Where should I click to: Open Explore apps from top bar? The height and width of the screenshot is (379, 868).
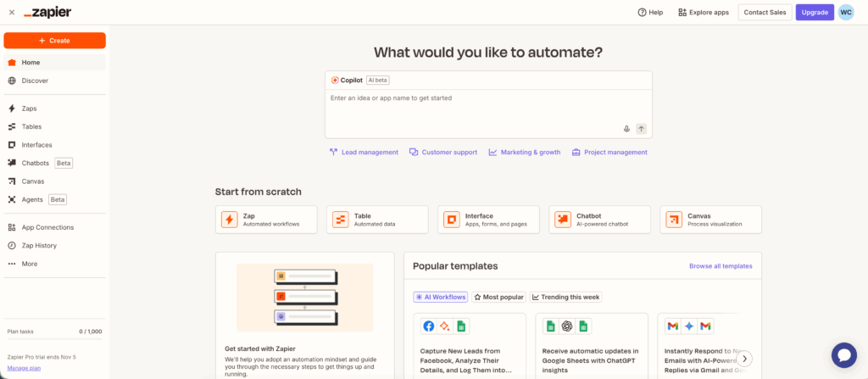(x=703, y=12)
